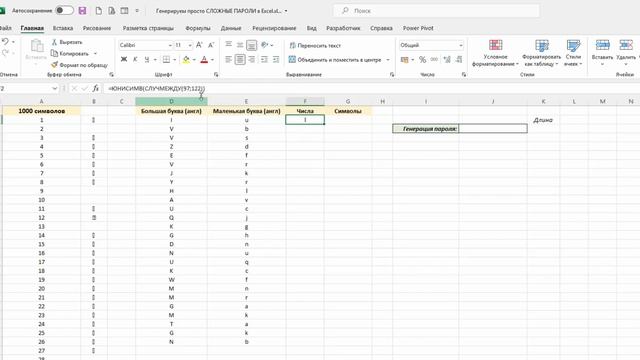The width and height of the screenshot is (640, 360).
Task: Click the Percent Style icon
Action: tap(422, 60)
